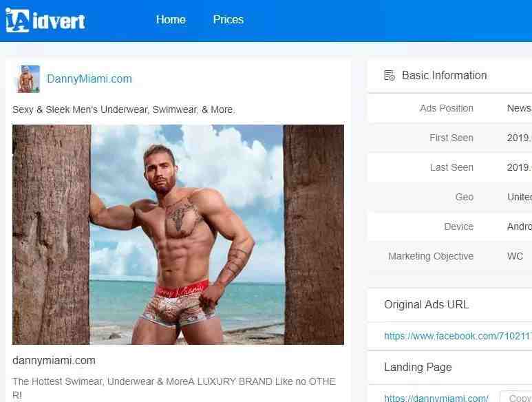Click the First Seen date row
This screenshot has height=402, width=532.
[450, 138]
